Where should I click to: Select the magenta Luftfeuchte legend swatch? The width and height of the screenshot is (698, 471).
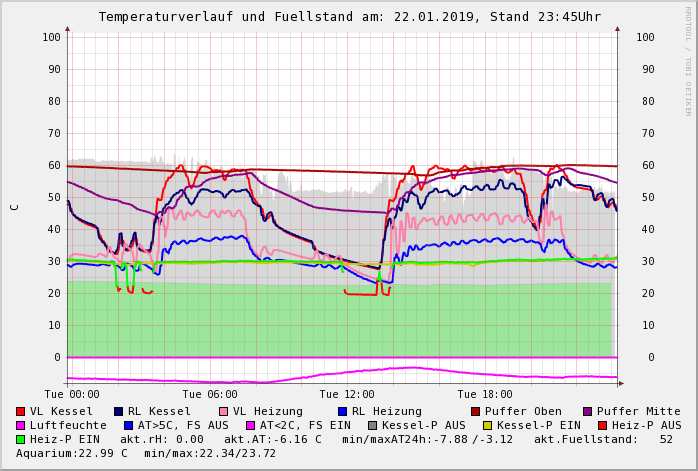pyautogui.click(x=21, y=425)
